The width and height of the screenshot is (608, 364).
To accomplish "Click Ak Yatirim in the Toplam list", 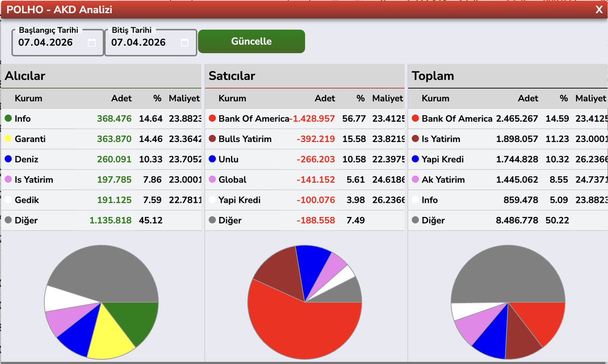I will coord(443,180).
